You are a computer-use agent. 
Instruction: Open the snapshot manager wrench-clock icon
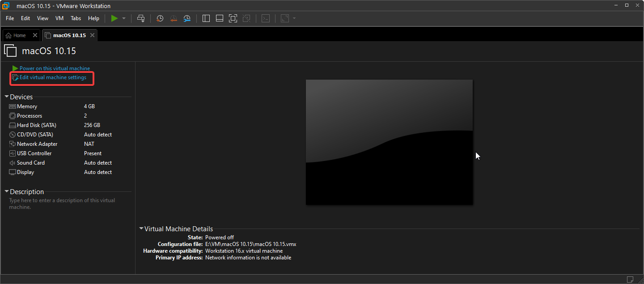[x=187, y=18]
